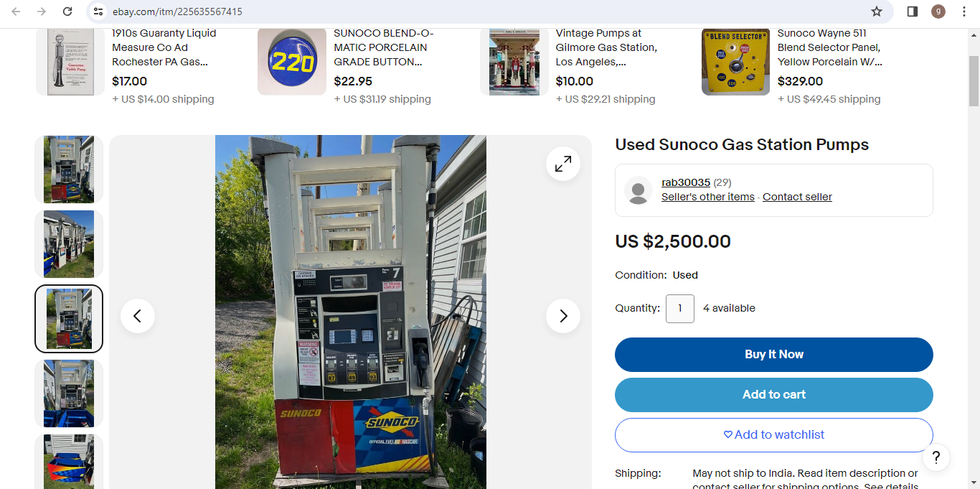
Task: Click the Quantity input field
Action: coord(680,309)
